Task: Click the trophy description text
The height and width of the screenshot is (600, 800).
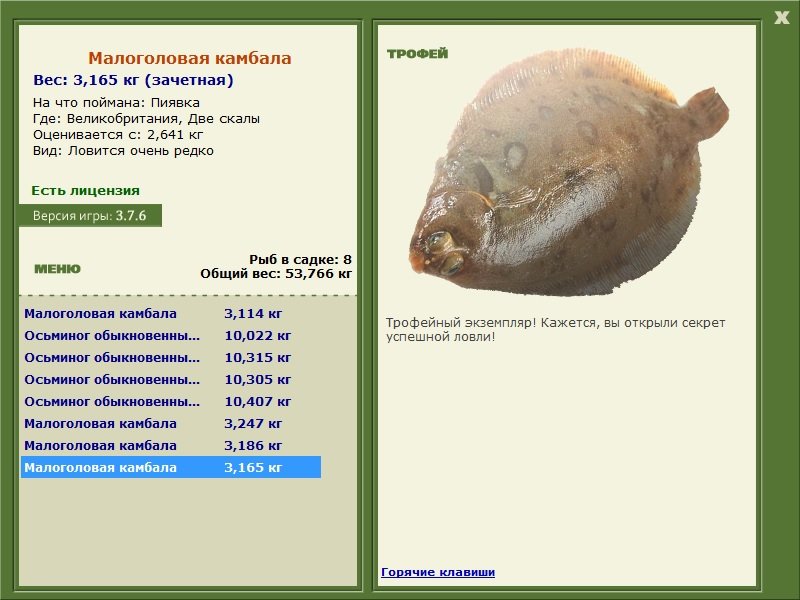Action: pos(555,329)
